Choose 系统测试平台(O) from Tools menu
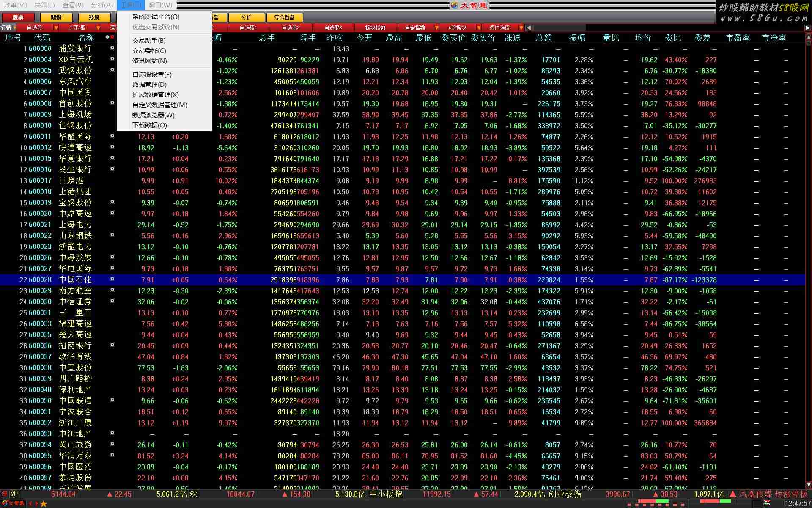The height and width of the screenshot is (508, 812). (156, 17)
